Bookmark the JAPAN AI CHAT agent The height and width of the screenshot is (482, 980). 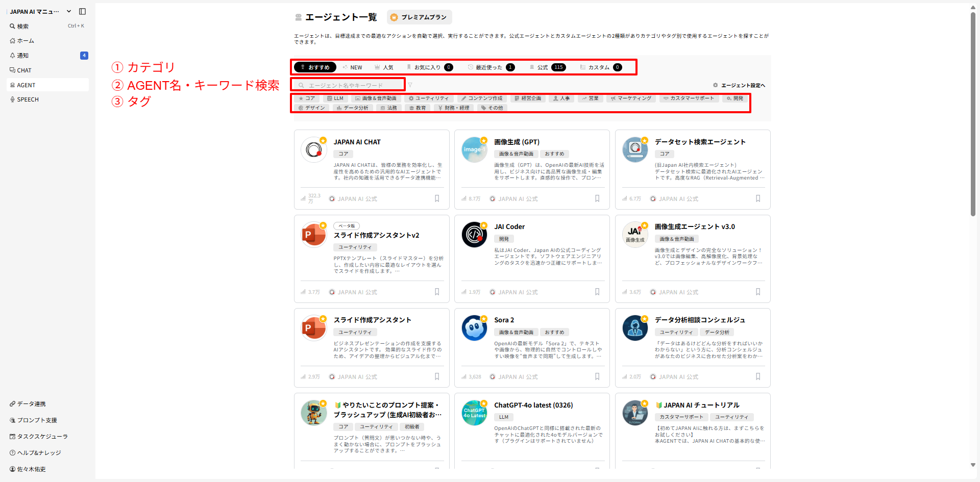point(437,198)
